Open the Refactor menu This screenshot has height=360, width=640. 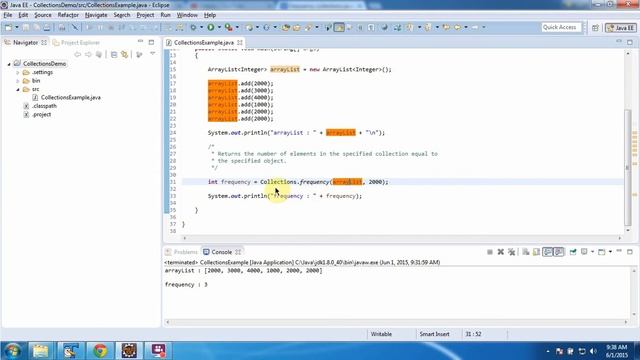68,15
